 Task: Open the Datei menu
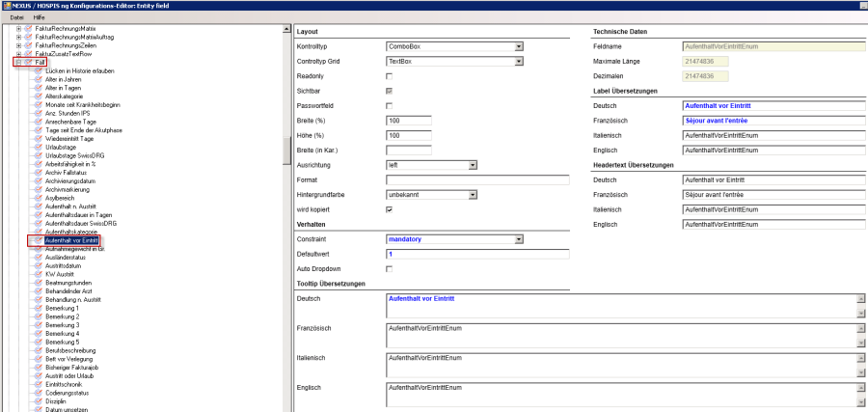(x=16, y=17)
